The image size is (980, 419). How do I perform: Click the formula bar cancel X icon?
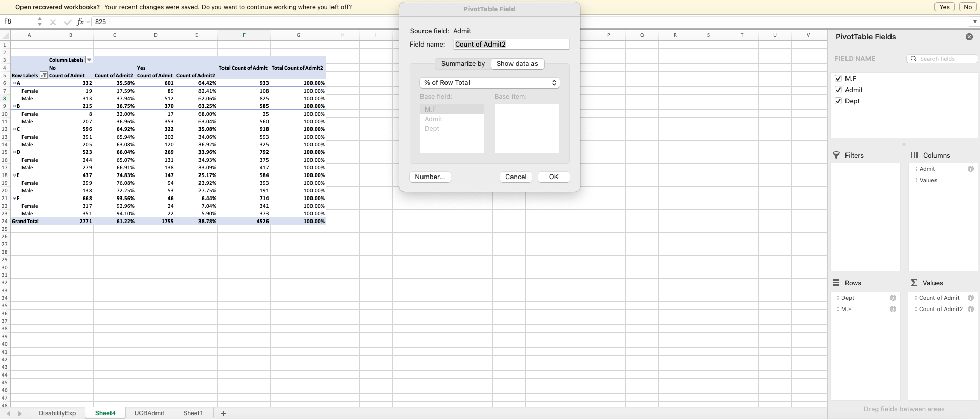(53, 22)
